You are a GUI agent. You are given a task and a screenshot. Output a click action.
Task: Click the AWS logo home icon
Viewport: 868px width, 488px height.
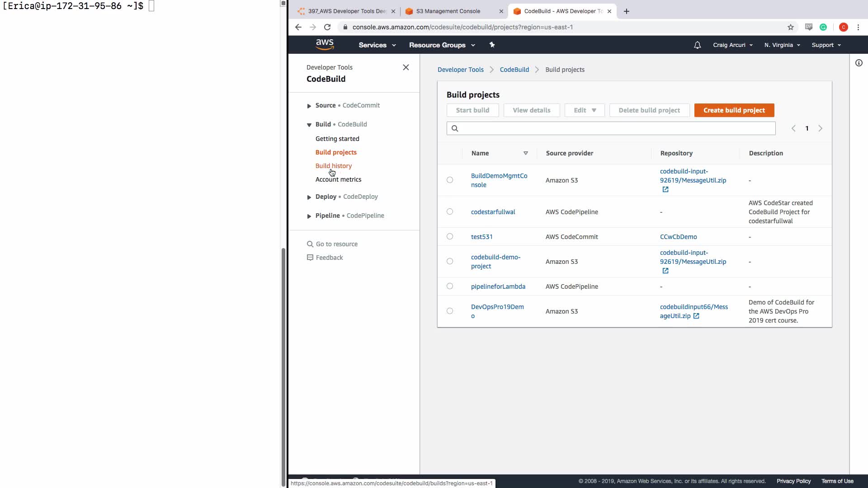click(x=325, y=45)
